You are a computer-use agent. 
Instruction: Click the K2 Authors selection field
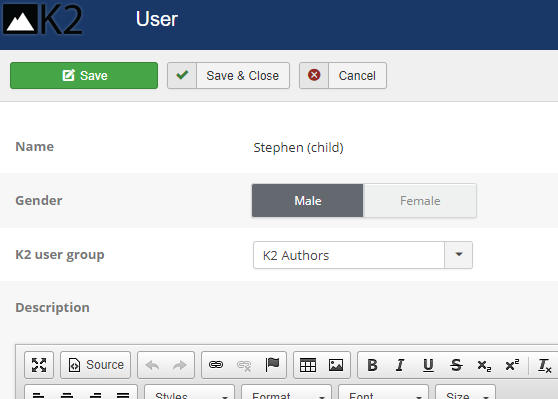349,255
